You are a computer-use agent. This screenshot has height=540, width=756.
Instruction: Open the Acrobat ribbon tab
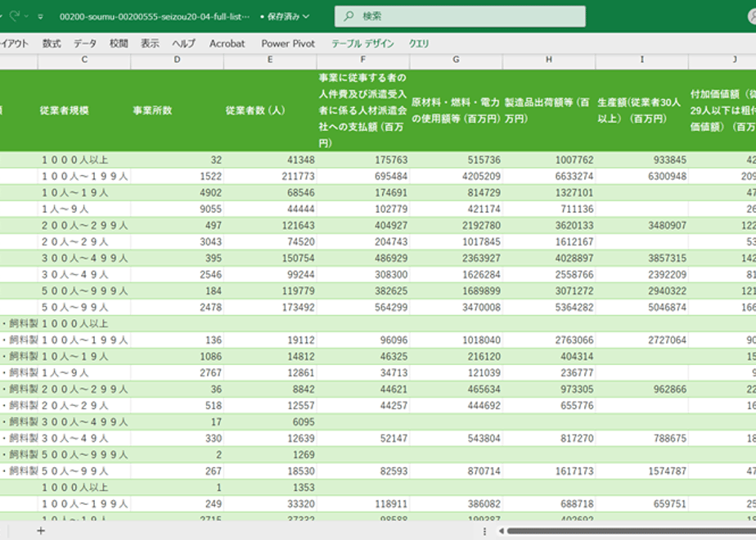227,43
